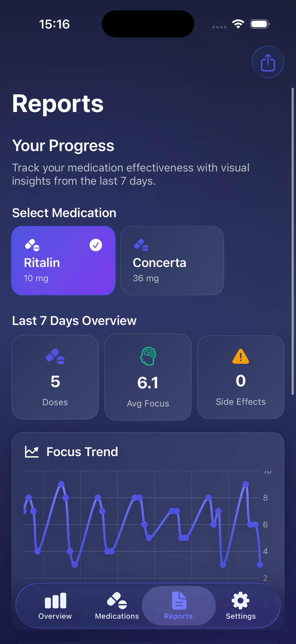Tap the pill icon on Ritalin card
This screenshot has height=644, width=296.
(x=32, y=245)
